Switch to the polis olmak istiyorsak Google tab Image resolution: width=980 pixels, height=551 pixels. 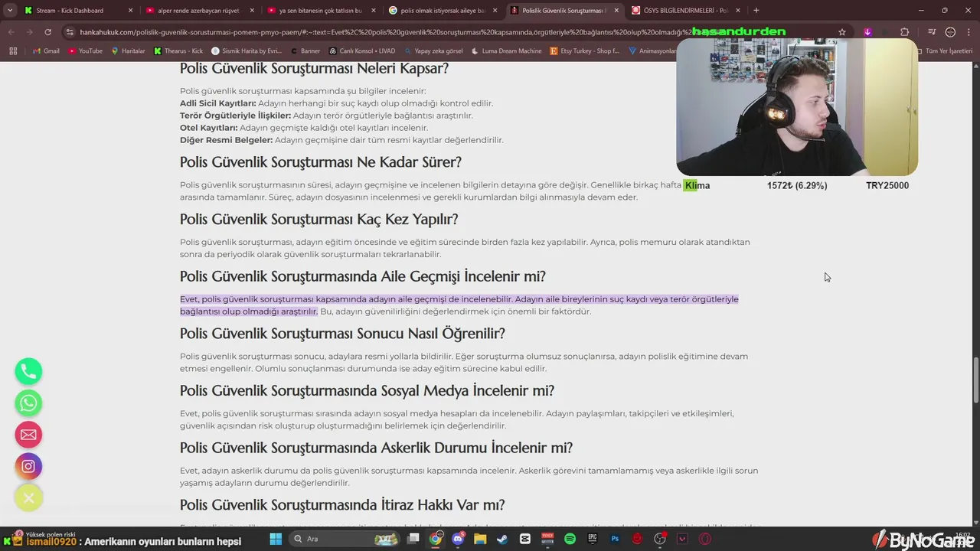pyautogui.click(x=443, y=11)
